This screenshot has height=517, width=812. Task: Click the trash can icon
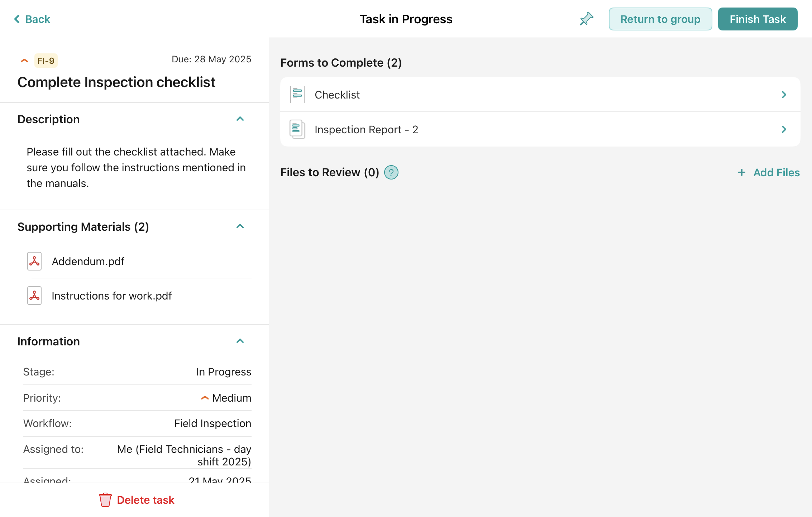105,500
